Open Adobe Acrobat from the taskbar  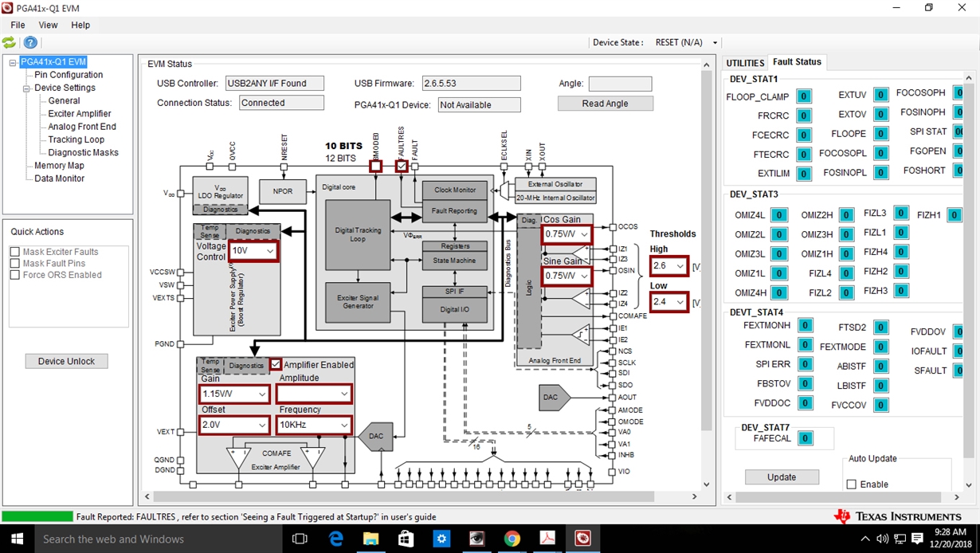click(x=548, y=539)
